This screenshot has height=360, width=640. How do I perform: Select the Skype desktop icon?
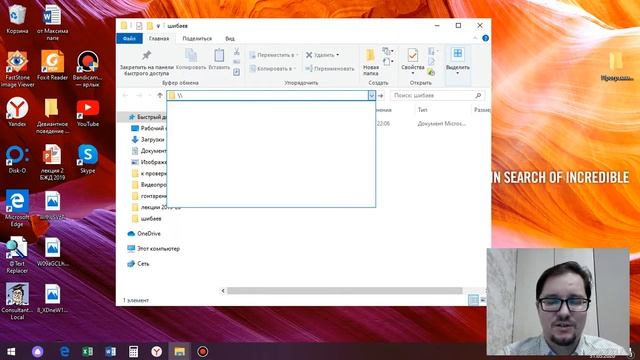pyautogui.click(x=87, y=158)
